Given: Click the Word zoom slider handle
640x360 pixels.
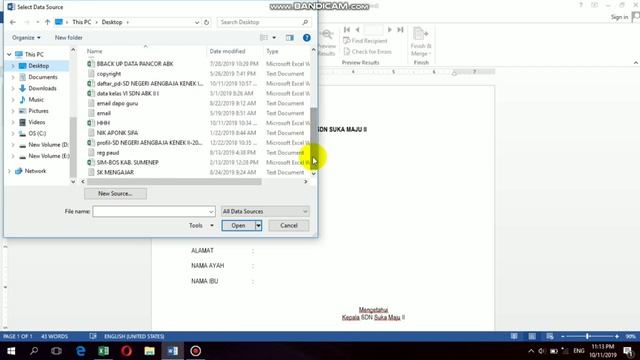Looking at the screenshot, I should pyautogui.click(x=588, y=336).
